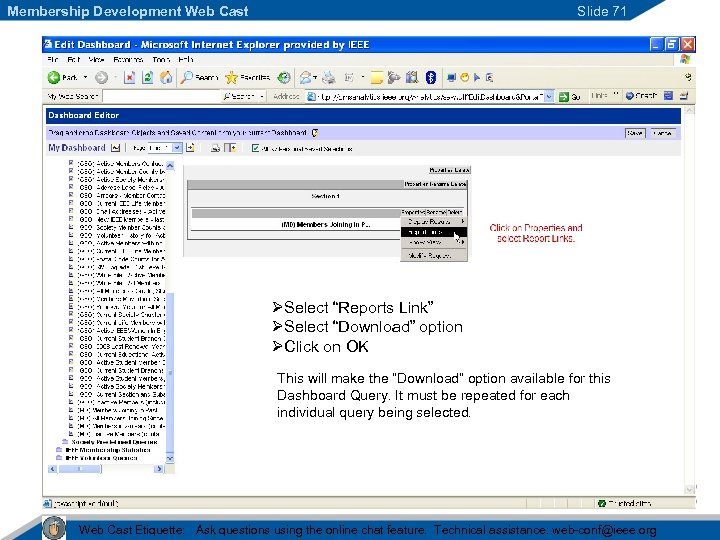
Task: Click the "Section 1" heading
Action: coord(326,196)
